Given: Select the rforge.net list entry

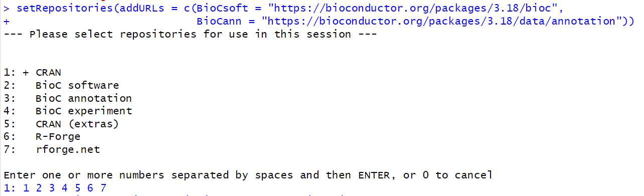Looking at the screenshot, I should point(68,149).
